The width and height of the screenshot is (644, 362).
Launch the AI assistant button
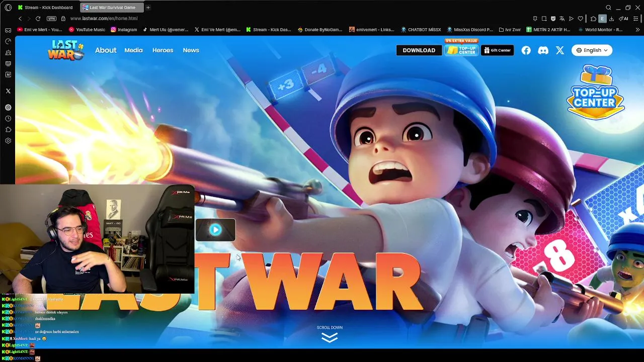623,19
